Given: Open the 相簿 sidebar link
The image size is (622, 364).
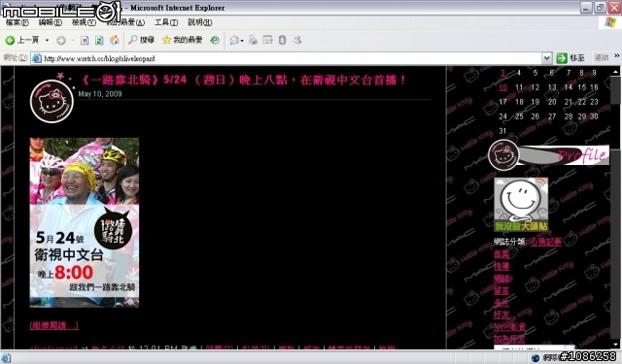Looking at the screenshot, I should (x=501, y=266).
